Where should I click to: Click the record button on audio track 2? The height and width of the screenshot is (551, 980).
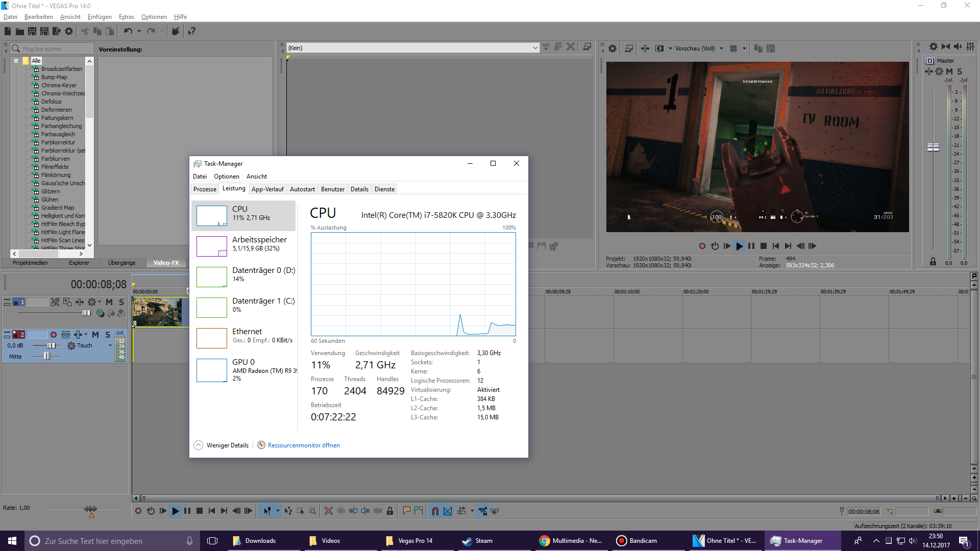tap(54, 335)
